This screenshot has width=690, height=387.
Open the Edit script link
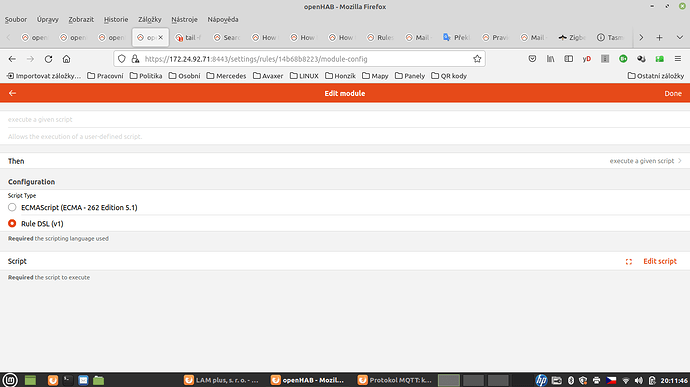coord(660,261)
